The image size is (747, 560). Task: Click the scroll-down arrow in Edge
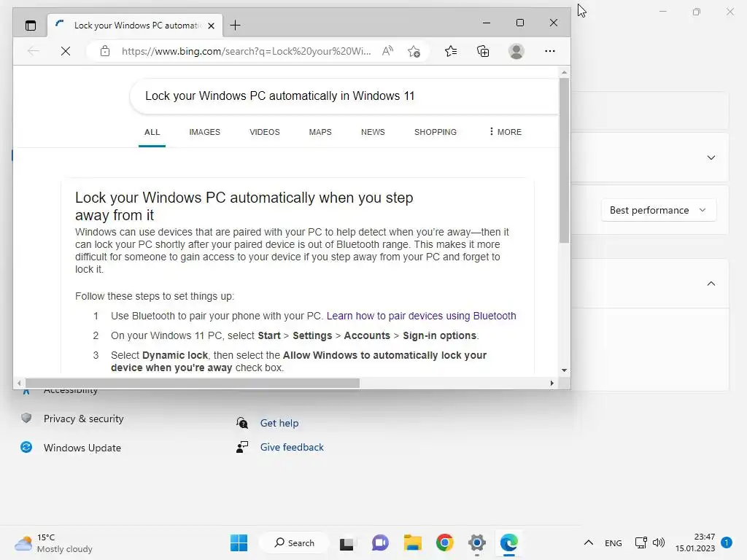564,370
